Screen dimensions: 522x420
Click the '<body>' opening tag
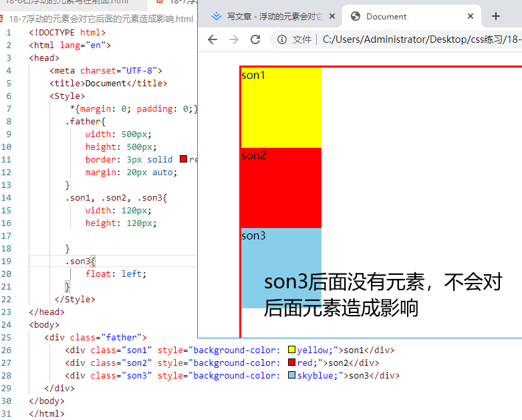pos(44,325)
